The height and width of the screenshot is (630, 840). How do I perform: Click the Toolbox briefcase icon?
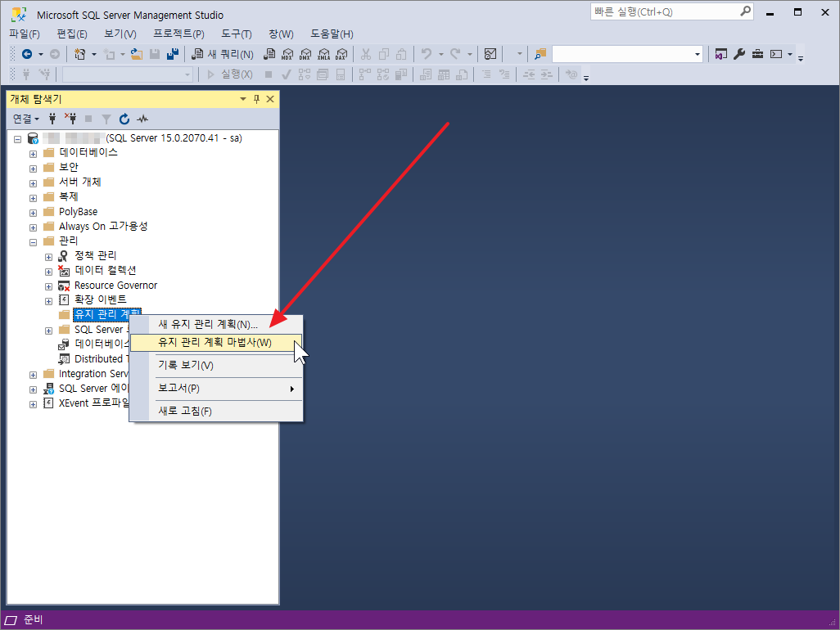757,54
